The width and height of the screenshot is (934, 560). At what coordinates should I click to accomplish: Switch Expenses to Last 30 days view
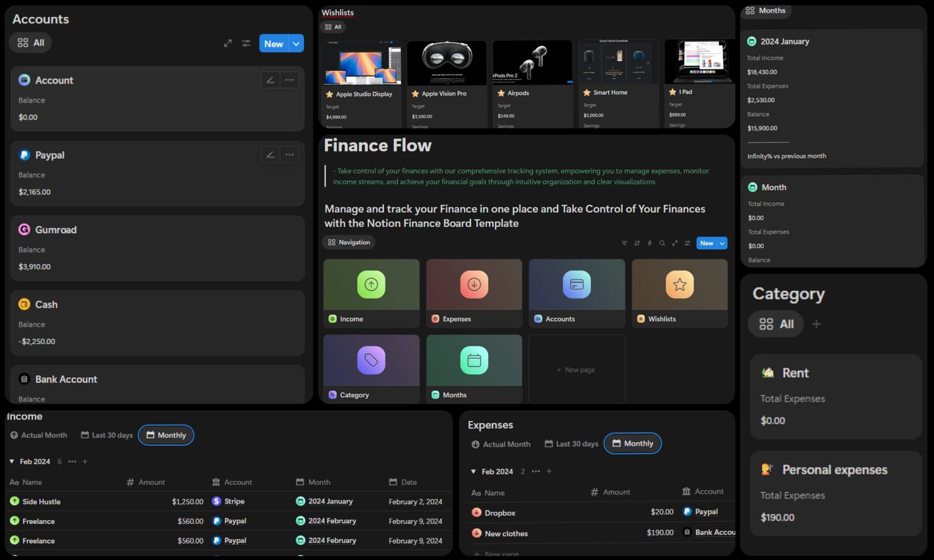[571, 444]
